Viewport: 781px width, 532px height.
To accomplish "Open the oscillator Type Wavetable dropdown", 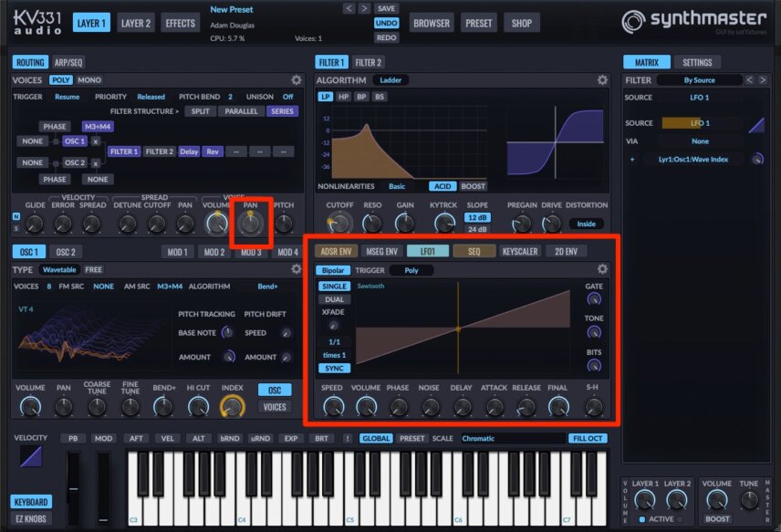I will 59,269.
